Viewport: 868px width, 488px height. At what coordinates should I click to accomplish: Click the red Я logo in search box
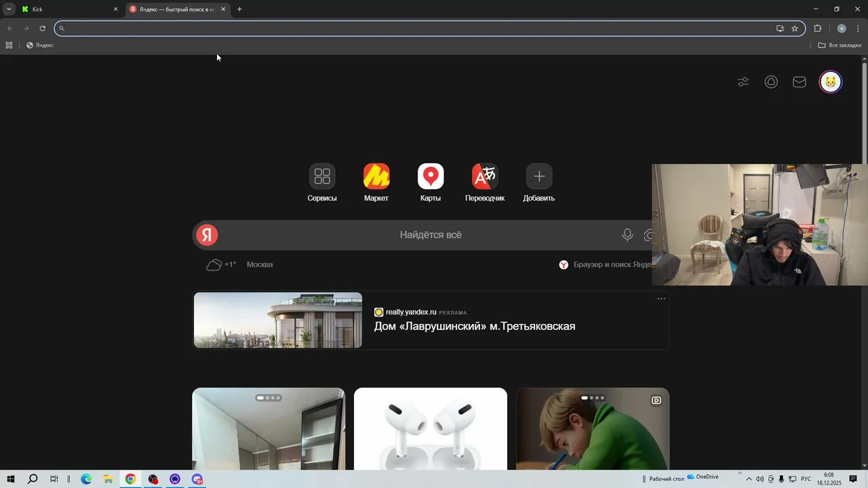pyautogui.click(x=207, y=235)
